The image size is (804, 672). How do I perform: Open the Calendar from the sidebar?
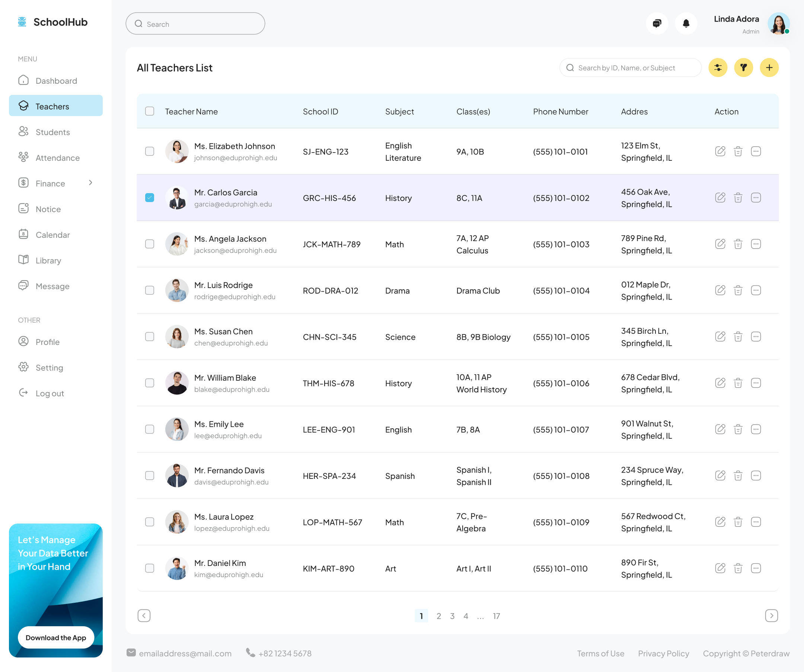pos(52,234)
